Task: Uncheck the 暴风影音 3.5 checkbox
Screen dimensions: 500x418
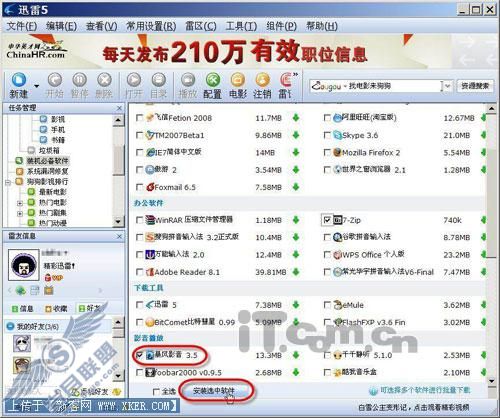Action: point(140,355)
